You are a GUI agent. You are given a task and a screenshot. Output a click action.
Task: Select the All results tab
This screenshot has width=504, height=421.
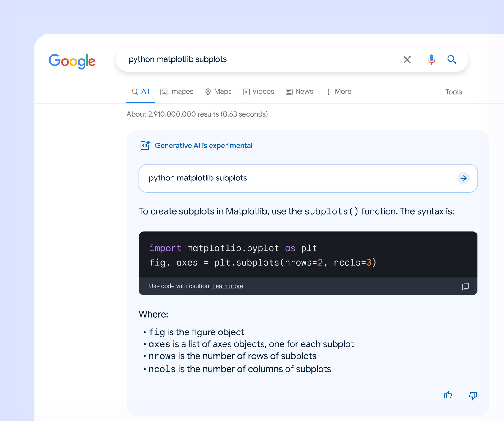pyautogui.click(x=141, y=92)
